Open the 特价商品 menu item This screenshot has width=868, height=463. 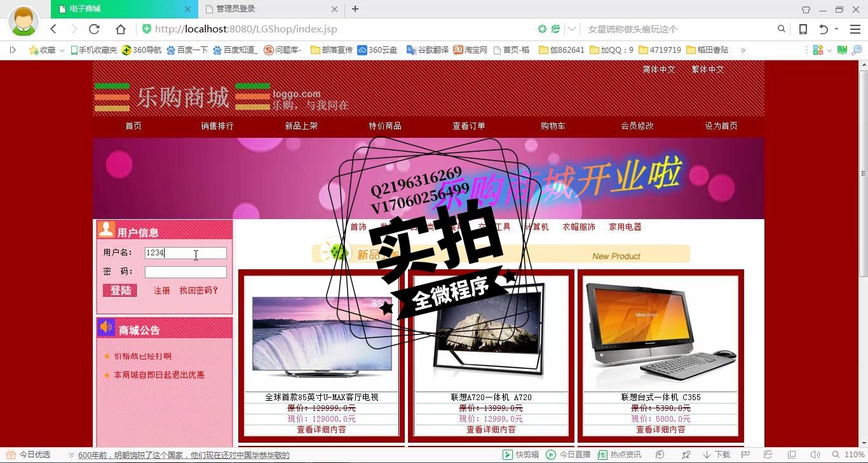point(385,126)
